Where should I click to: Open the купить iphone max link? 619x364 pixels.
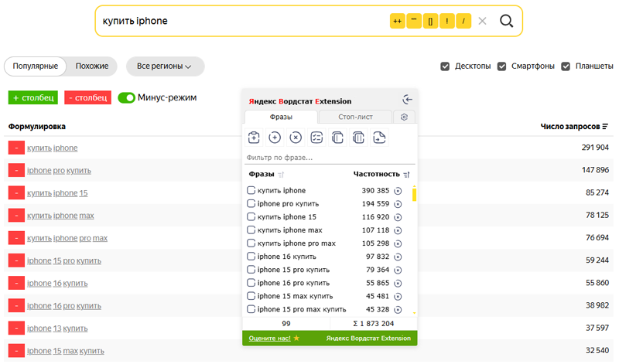pos(60,216)
